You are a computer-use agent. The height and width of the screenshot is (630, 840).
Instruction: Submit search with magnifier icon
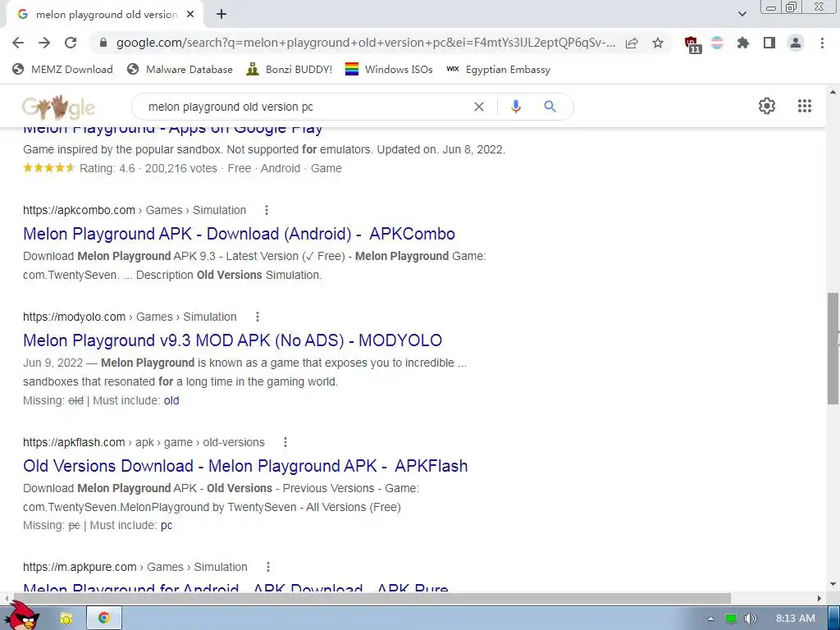click(550, 107)
